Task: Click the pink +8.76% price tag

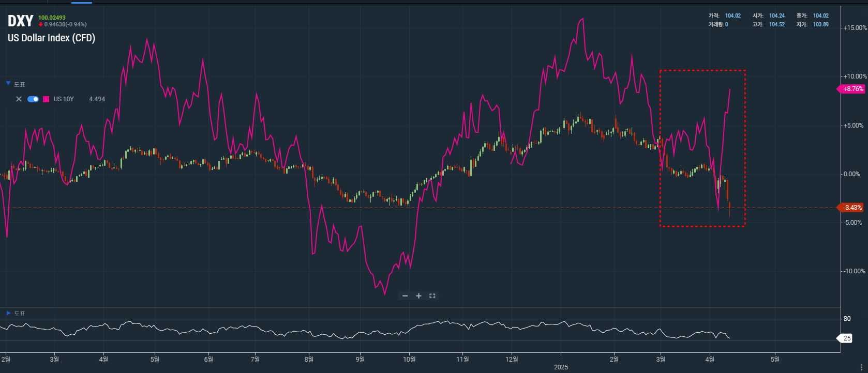Action: click(852, 89)
